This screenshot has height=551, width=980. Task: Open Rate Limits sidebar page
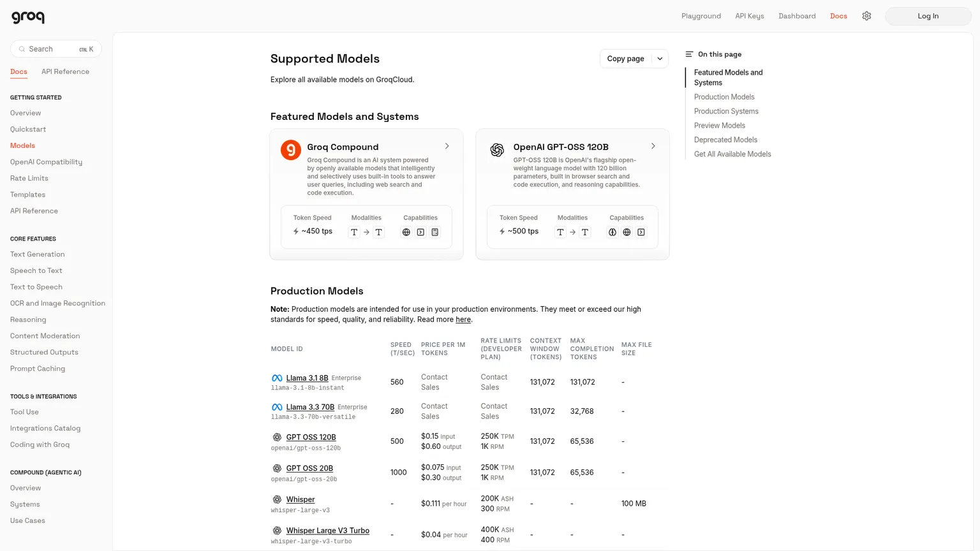coord(29,179)
